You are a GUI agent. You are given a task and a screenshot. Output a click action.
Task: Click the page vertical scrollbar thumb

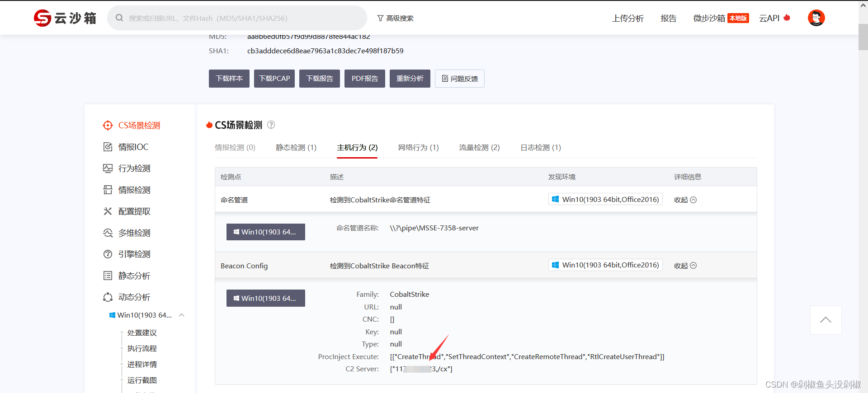pos(863,37)
